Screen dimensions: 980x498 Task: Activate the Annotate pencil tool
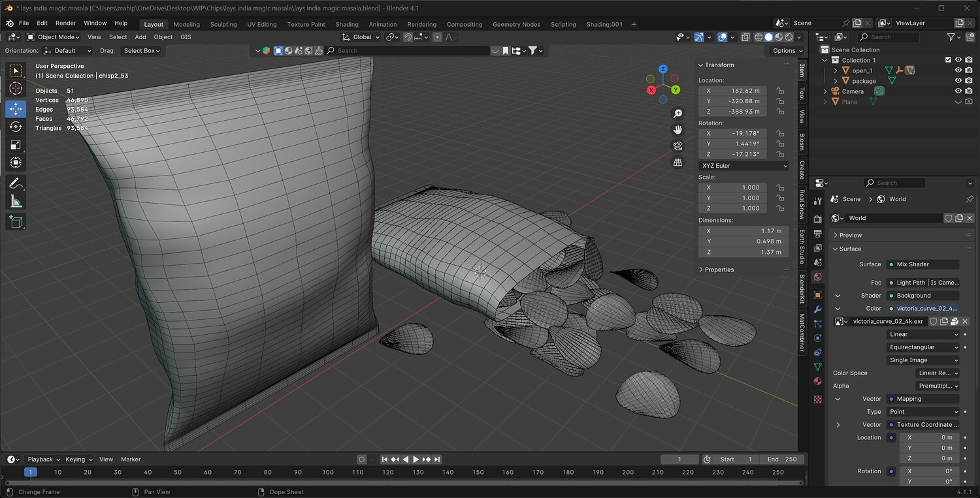point(16,183)
